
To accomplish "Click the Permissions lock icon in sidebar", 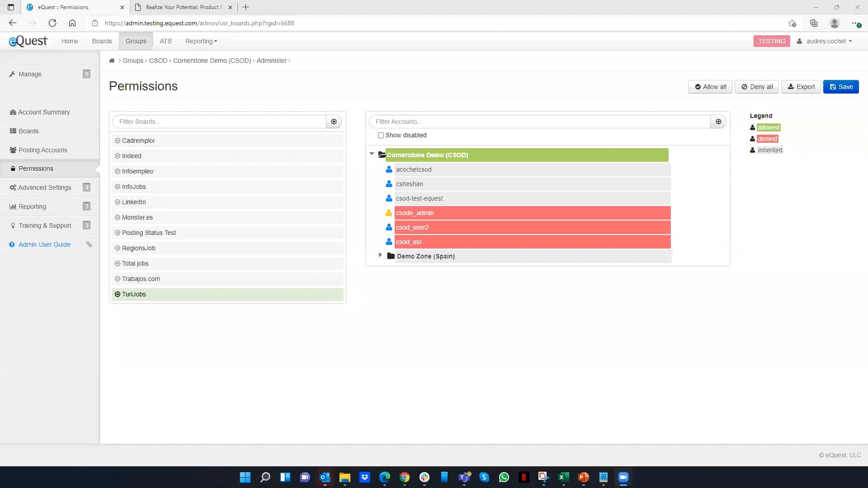I will click(x=13, y=168).
